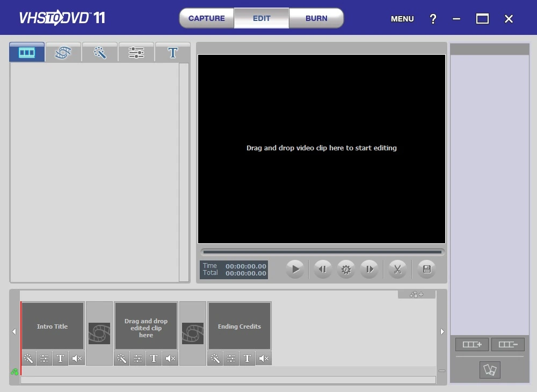Open the transitions tab with film swirl icon
This screenshot has height=392, width=537.
[x=63, y=53]
